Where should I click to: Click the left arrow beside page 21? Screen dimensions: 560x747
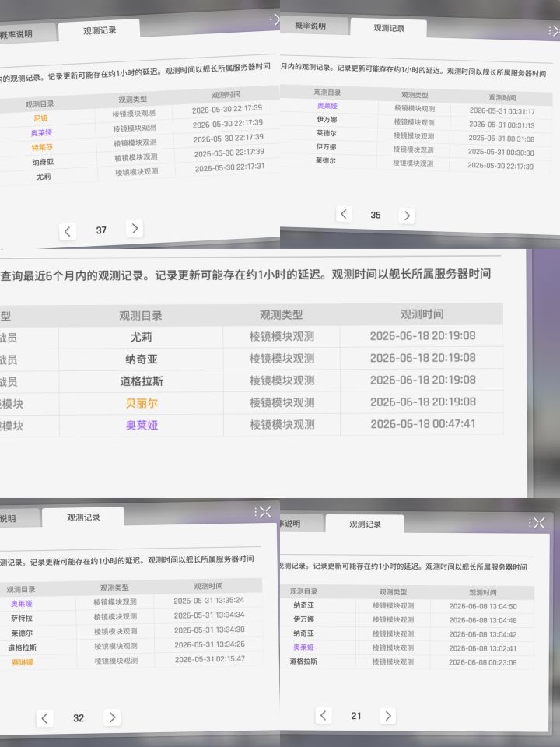[x=324, y=715]
